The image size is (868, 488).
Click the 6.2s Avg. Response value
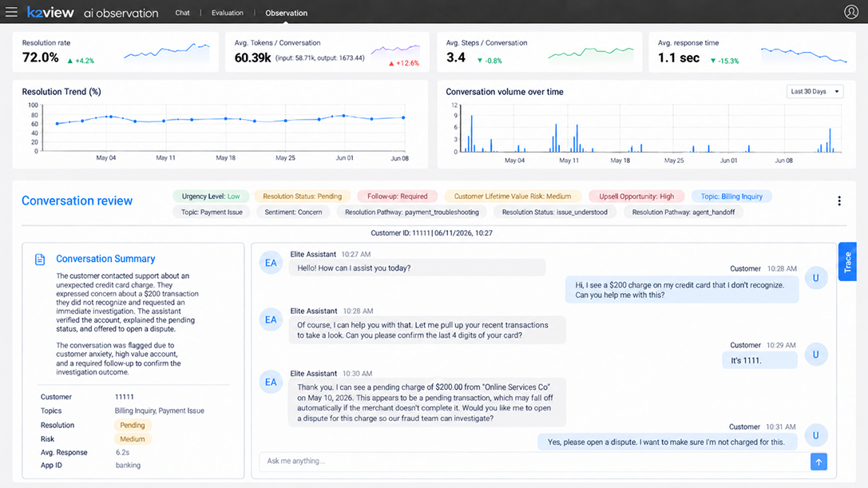122,453
